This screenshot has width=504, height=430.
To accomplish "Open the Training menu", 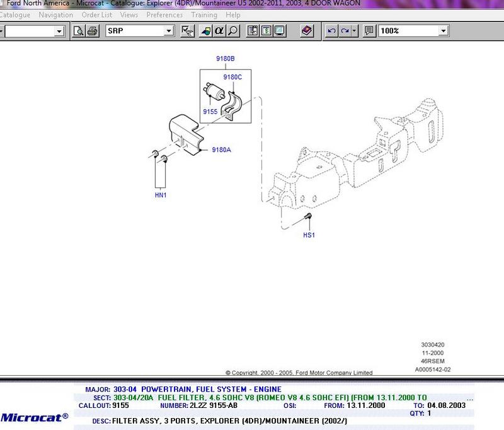I will pyautogui.click(x=204, y=15).
